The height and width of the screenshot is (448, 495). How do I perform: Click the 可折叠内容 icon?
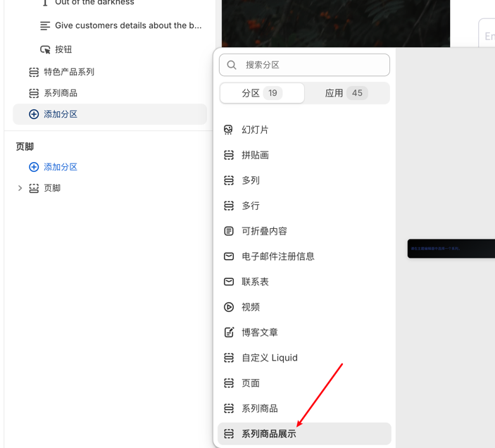pos(229,231)
